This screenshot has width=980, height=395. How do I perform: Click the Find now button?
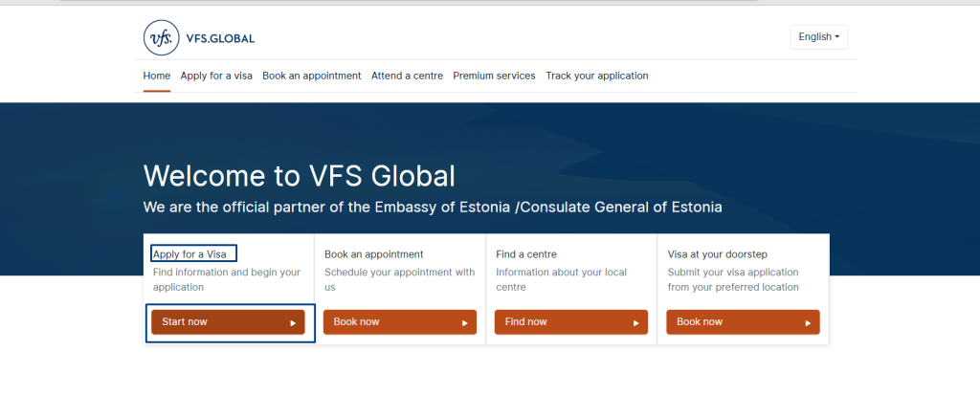pyautogui.click(x=571, y=322)
